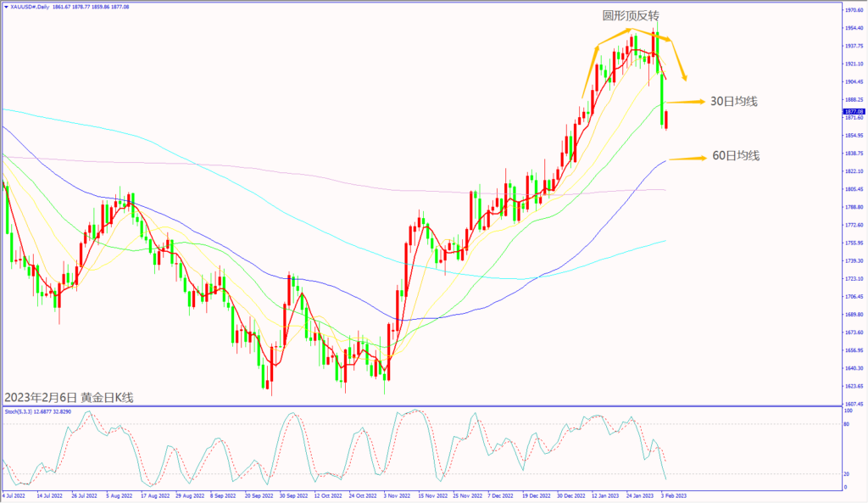Click the 20 level on stochastic scale
The image size is (868, 503).
[846, 474]
